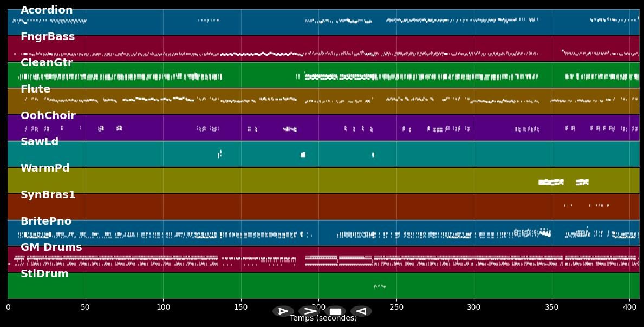The height and width of the screenshot is (327, 644).
Task: Click the Flute track name
Action: pos(35,89)
